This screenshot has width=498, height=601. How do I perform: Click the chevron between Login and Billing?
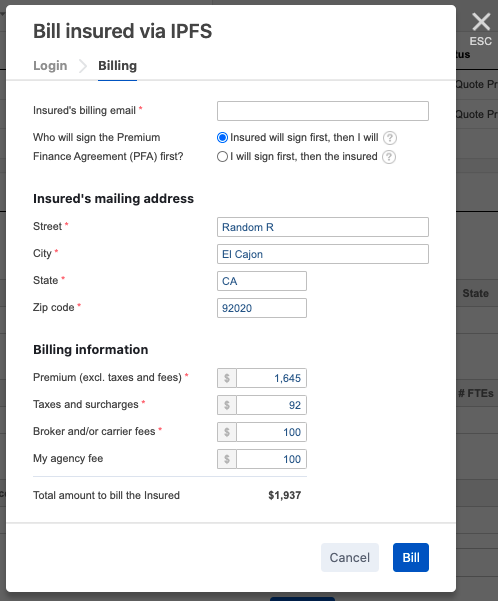pyautogui.click(x=82, y=66)
